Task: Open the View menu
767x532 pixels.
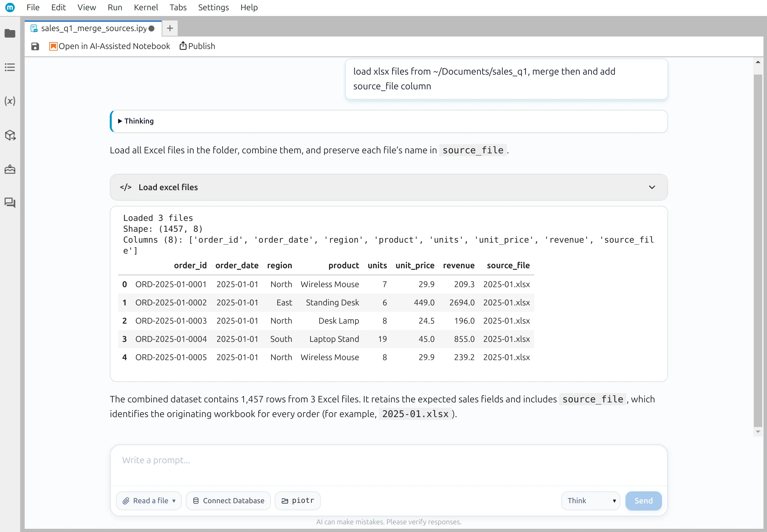Action: pyautogui.click(x=87, y=7)
